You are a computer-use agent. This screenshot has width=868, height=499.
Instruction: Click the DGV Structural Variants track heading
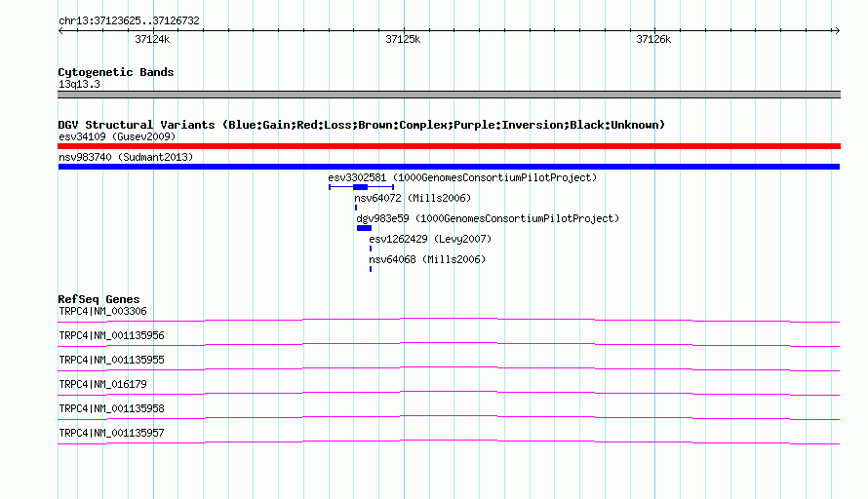point(362,125)
